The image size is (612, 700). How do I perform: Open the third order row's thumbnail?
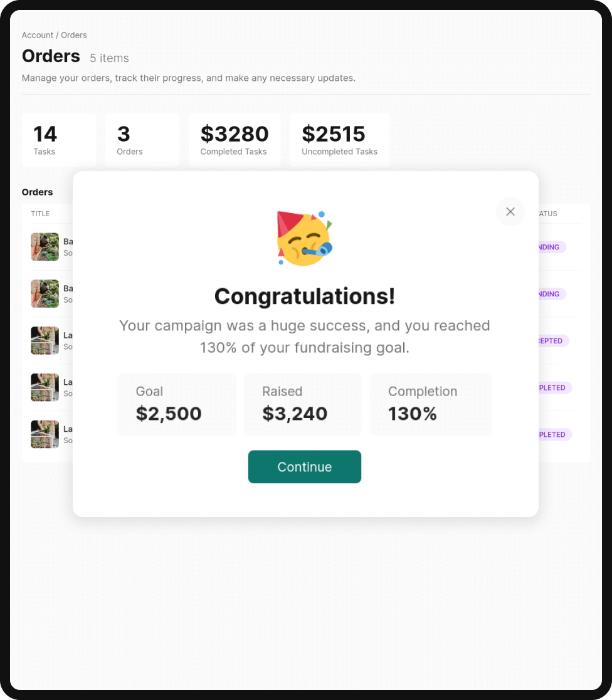45,341
